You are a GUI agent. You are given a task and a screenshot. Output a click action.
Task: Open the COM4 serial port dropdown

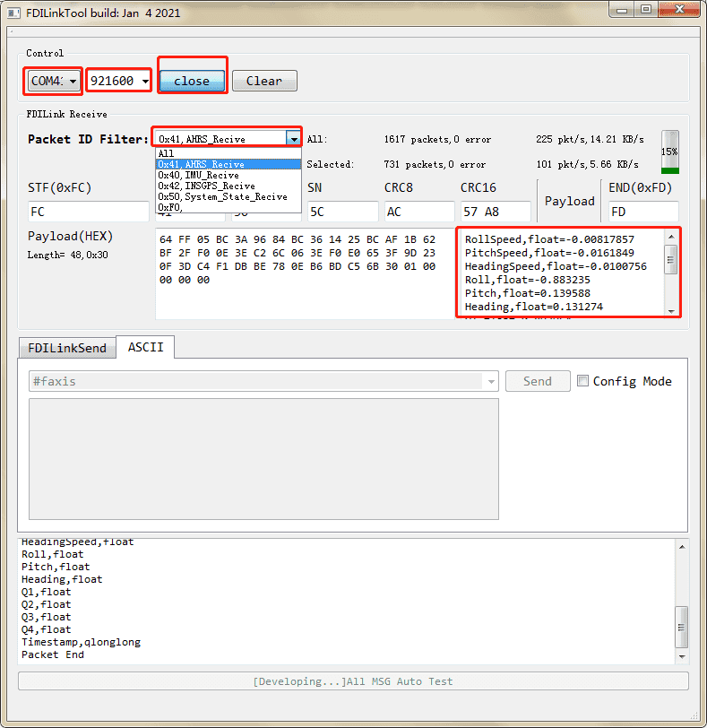click(54, 82)
